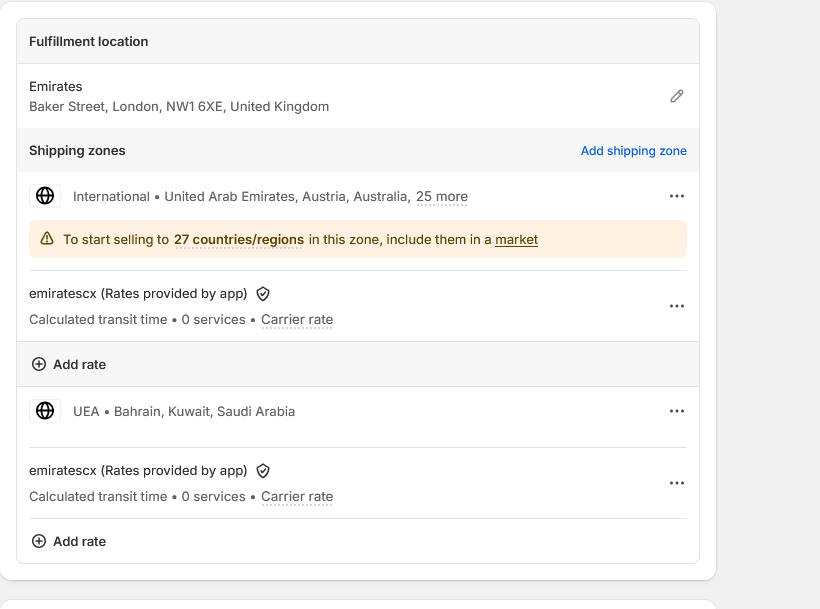The width and height of the screenshot is (820, 609).
Task: Open options for first emiratescx rate
Action: [677, 306]
